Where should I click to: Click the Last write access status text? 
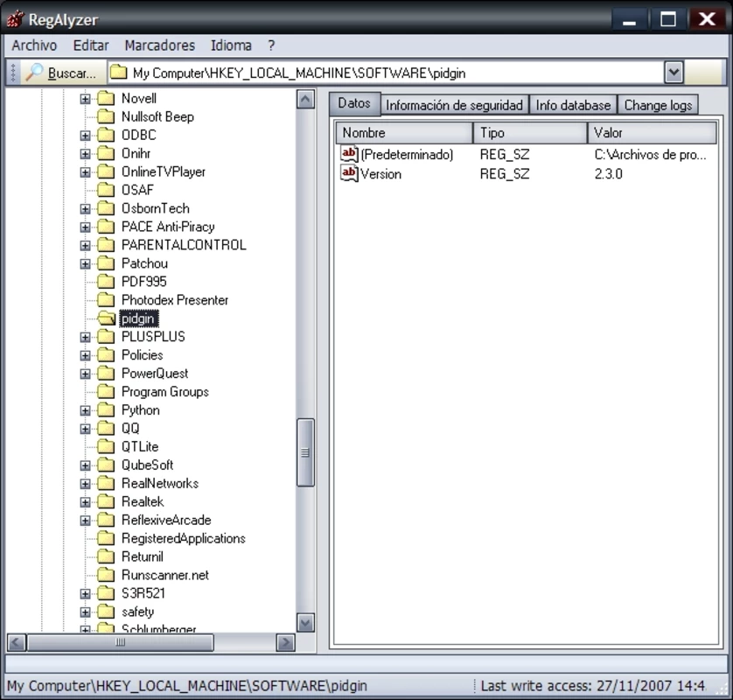pyautogui.click(x=592, y=686)
